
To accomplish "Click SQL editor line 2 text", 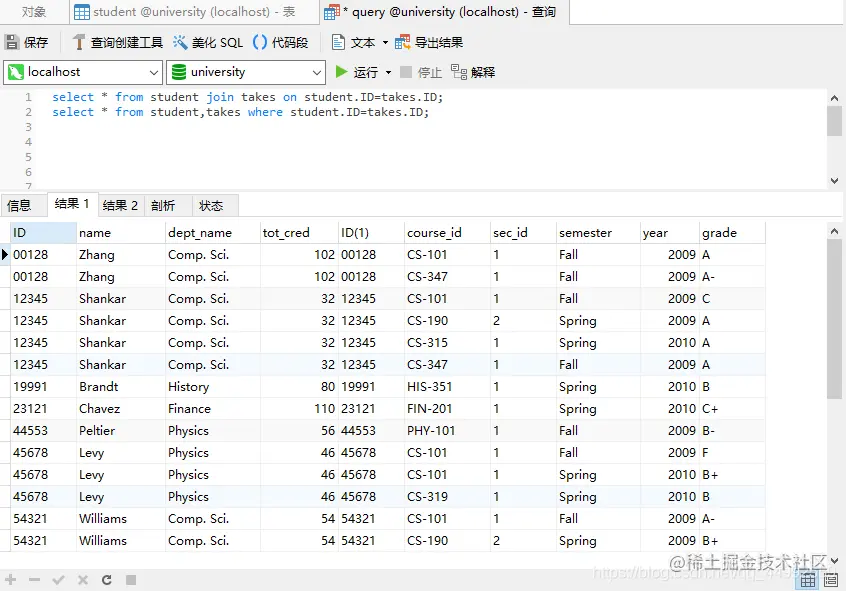I will click(x=241, y=112).
